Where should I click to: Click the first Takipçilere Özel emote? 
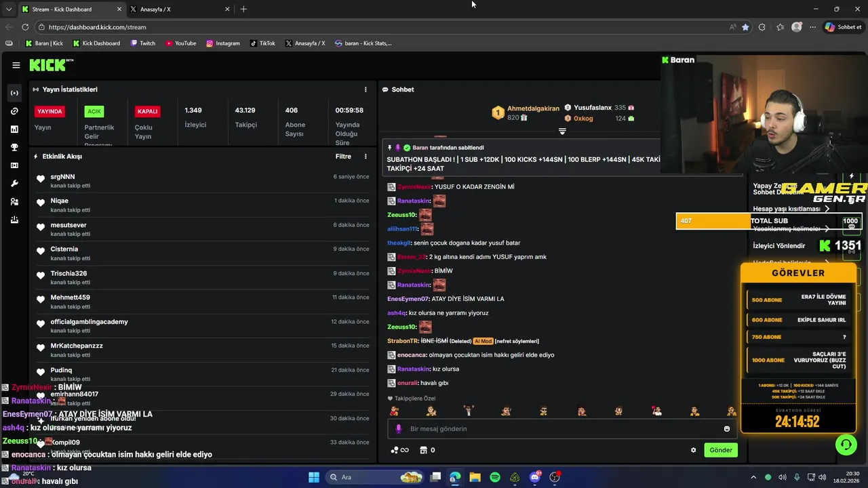tap(394, 411)
